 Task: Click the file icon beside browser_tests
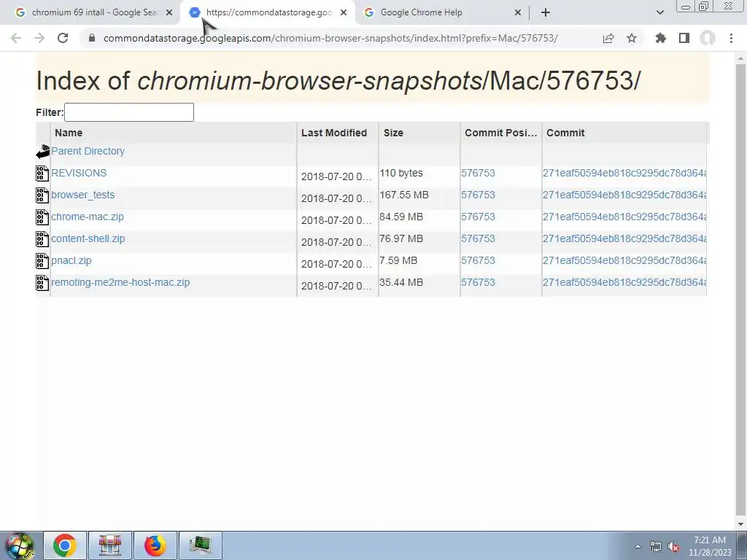pos(42,195)
